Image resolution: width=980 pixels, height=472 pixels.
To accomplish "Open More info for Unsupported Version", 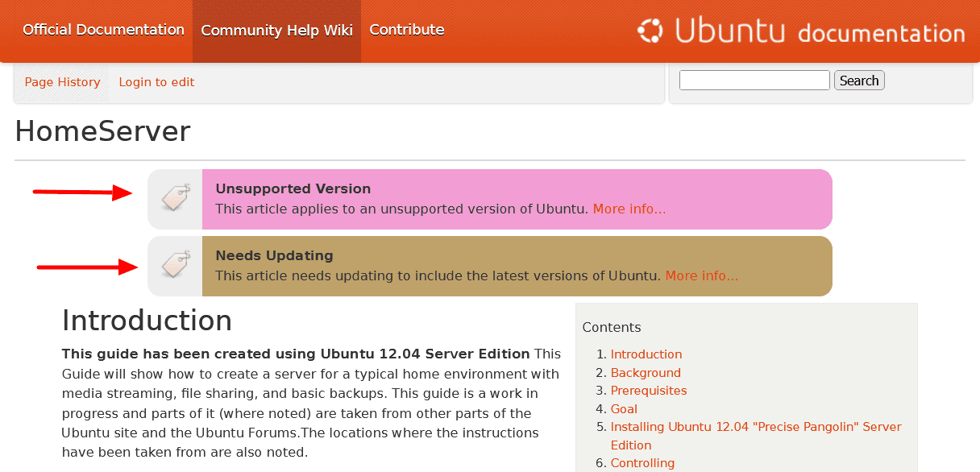I will point(629,209).
